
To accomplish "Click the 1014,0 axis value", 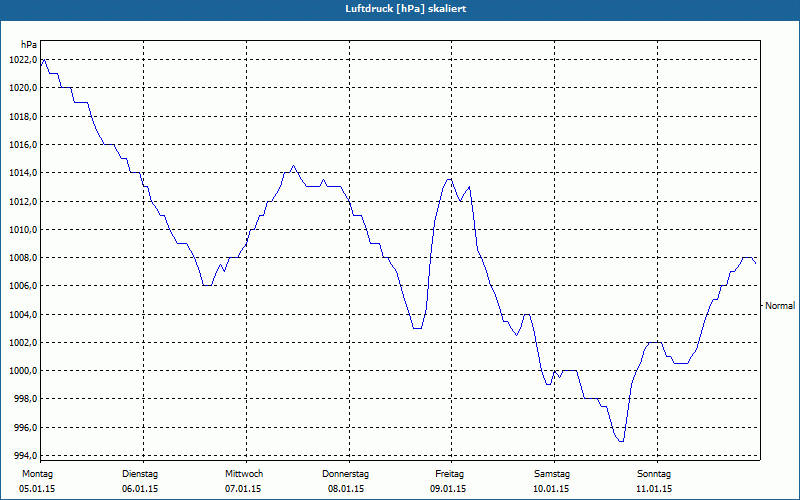I will pyautogui.click(x=23, y=172).
